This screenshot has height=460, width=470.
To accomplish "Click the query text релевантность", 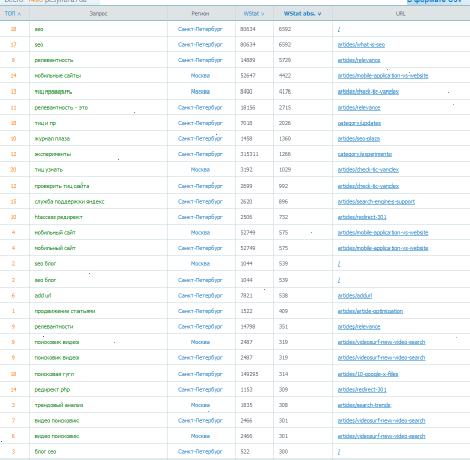I will point(54,60).
